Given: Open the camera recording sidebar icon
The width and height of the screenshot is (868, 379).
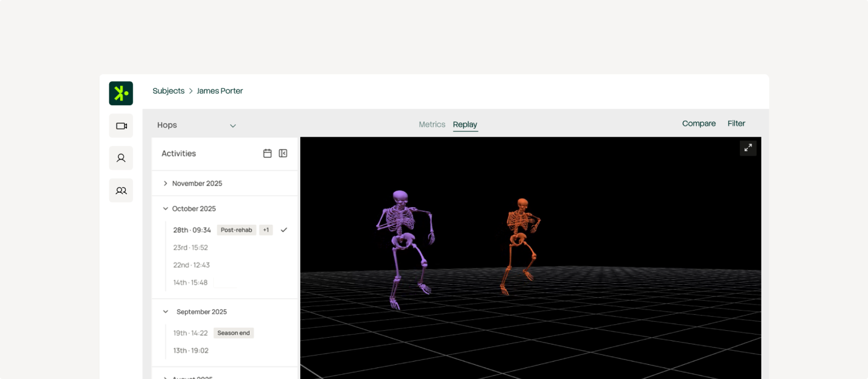Looking at the screenshot, I should click(121, 126).
